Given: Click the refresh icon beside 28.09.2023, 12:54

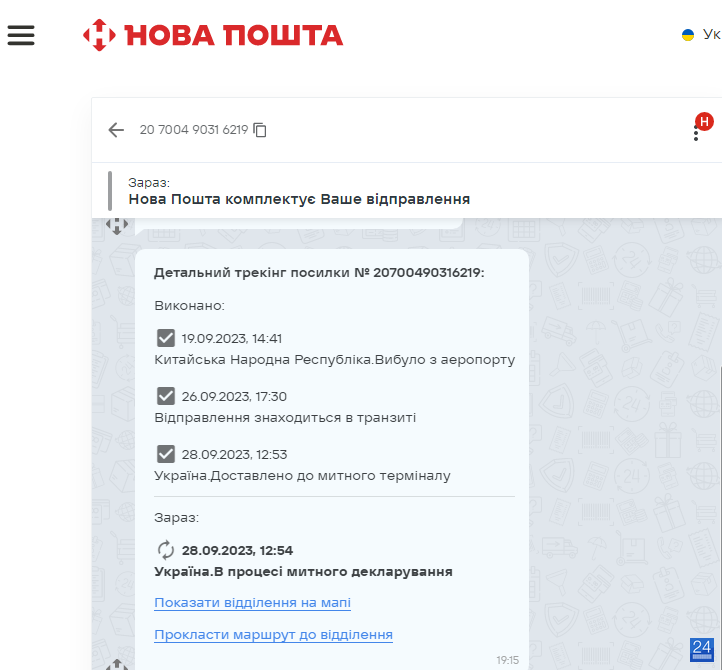Looking at the screenshot, I should point(166,550).
